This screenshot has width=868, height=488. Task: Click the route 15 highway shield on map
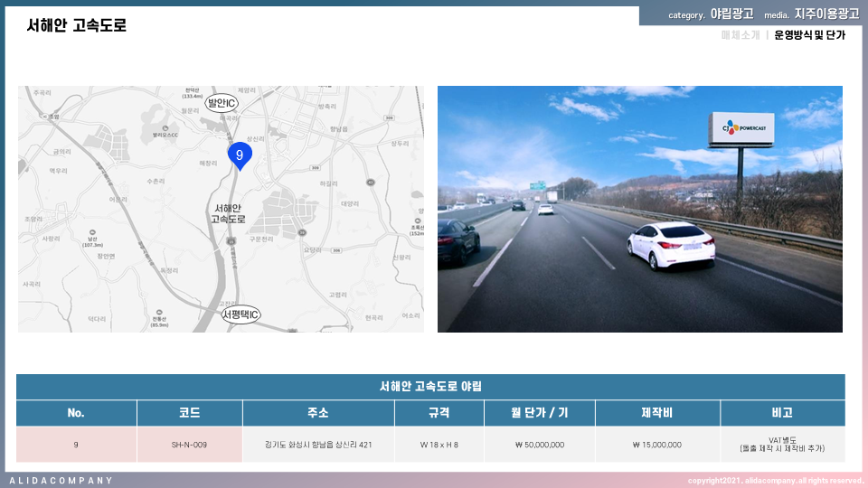coord(231,240)
